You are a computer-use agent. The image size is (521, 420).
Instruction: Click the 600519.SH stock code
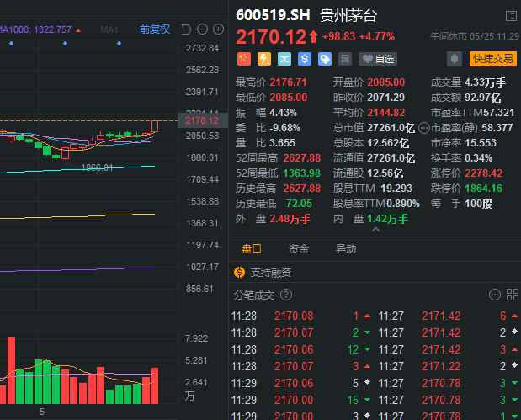click(273, 15)
